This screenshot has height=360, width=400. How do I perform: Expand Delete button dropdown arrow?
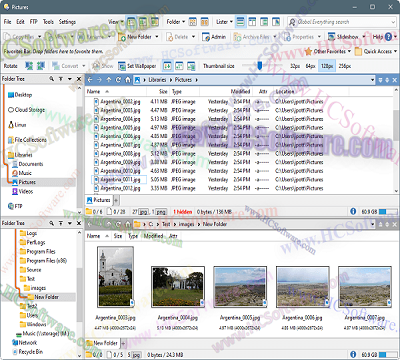point(193,37)
